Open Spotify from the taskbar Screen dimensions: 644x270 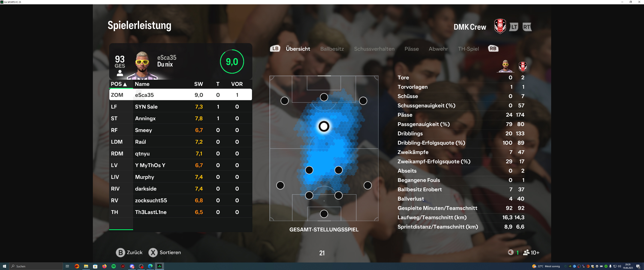coord(113,266)
